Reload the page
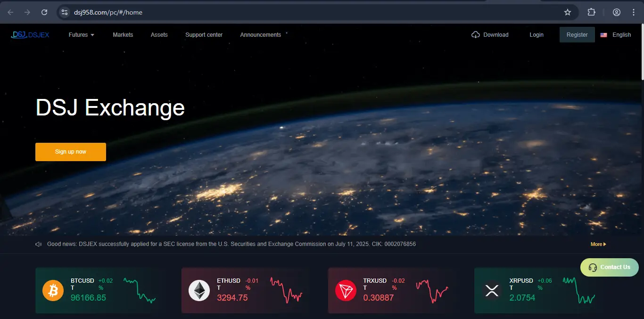644x319 pixels. click(44, 12)
